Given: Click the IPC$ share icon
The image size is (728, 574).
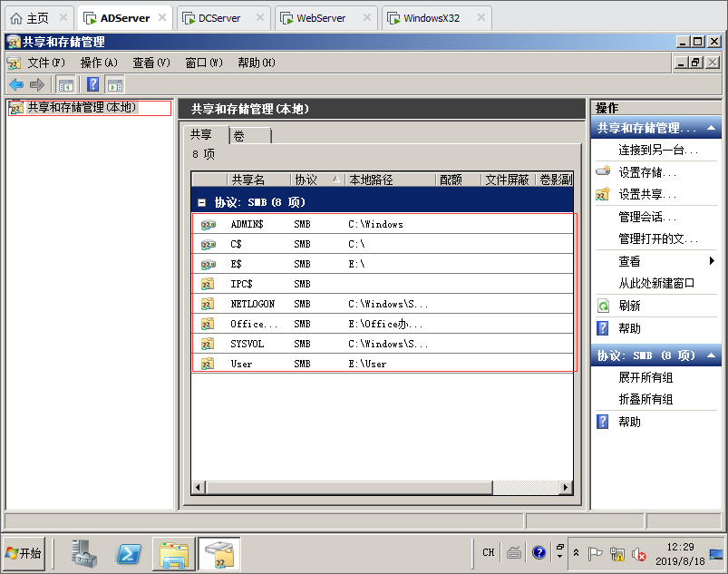Looking at the screenshot, I should (208, 284).
